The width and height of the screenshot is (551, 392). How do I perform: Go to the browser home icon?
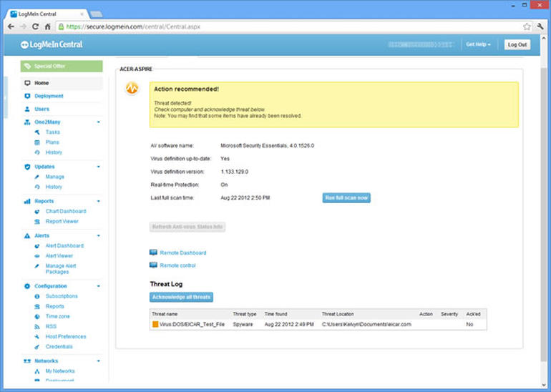coord(47,26)
